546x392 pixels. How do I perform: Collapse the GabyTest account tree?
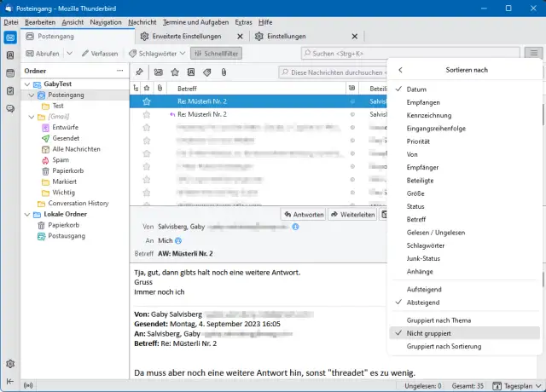[x=27, y=85]
